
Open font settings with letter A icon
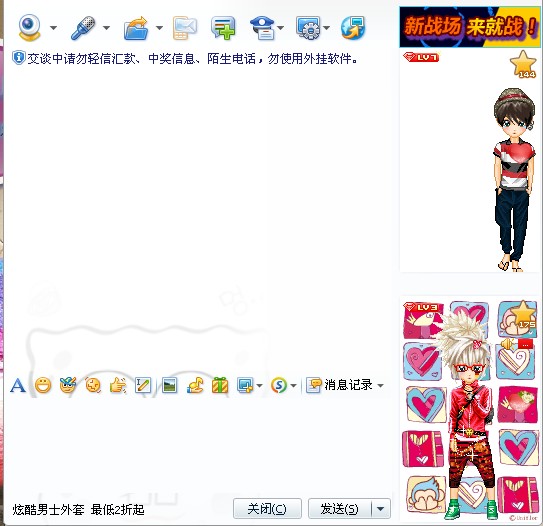click(18, 385)
